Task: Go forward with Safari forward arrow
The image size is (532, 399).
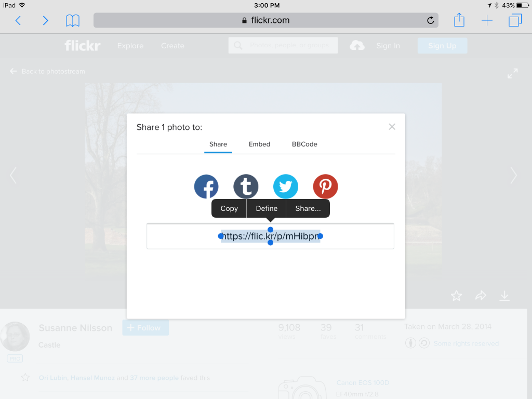Action: [x=45, y=20]
